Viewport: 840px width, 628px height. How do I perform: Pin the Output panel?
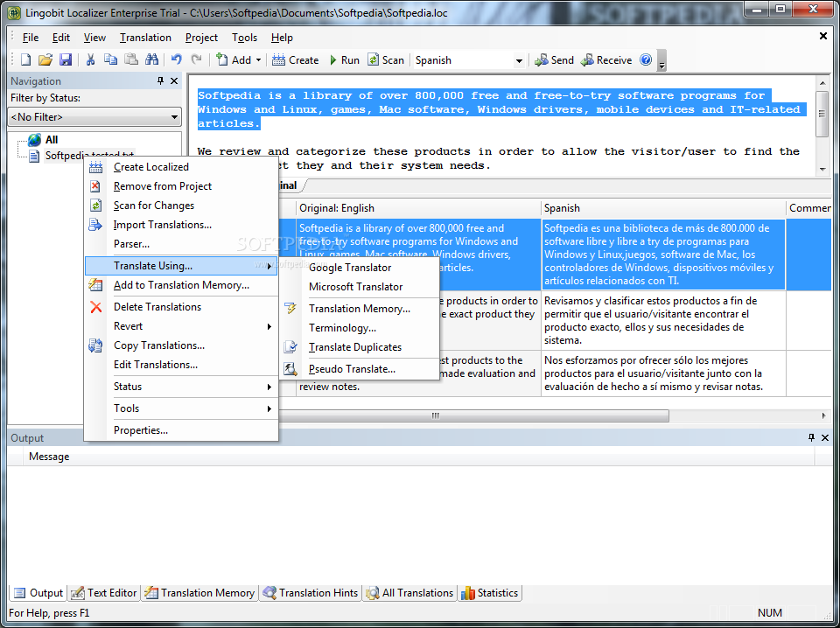pyautogui.click(x=811, y=438)
